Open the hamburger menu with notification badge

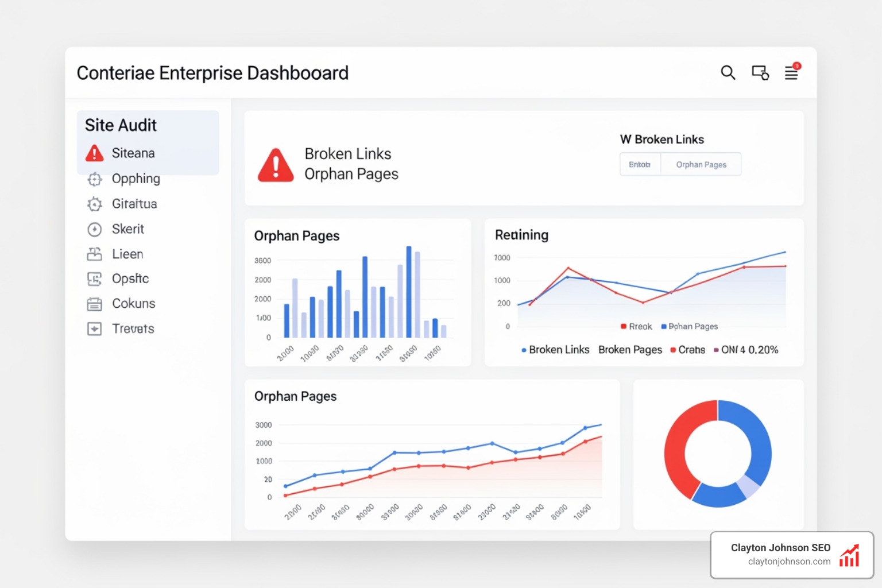point(791,73)
